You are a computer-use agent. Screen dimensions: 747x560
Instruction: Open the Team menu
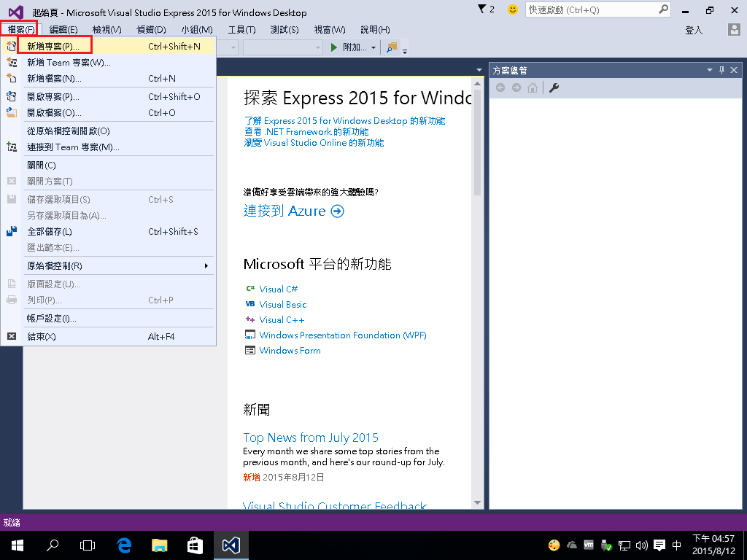(x=197, y=29)
